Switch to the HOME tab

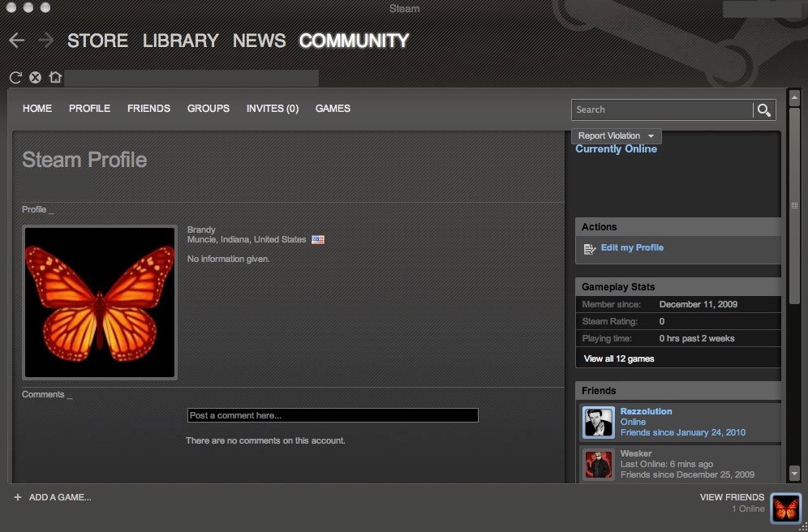pos(37,109)
